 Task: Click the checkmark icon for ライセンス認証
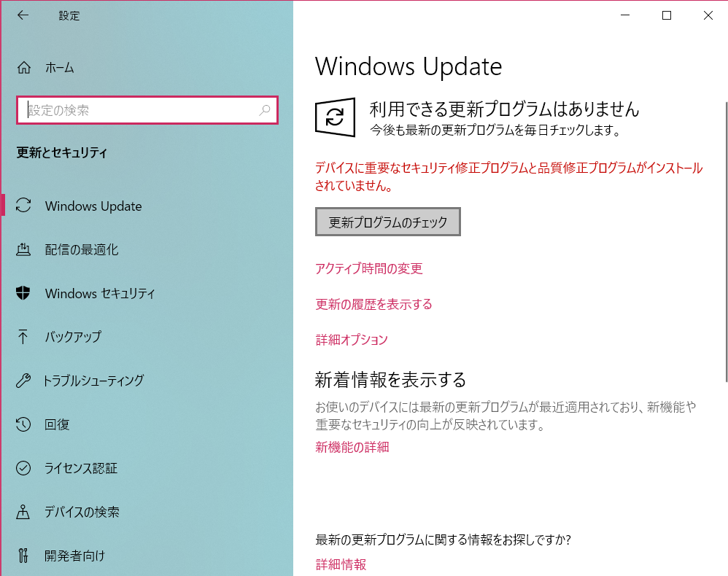coord(23,468)
